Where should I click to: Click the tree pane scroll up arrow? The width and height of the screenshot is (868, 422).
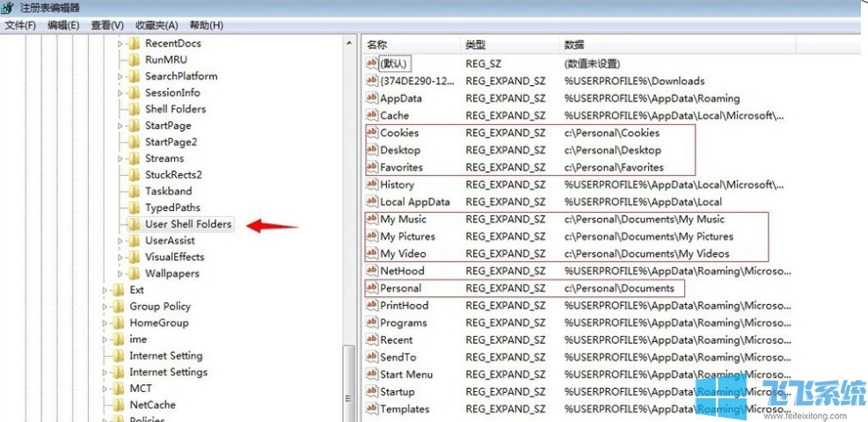tap(349, 43)
